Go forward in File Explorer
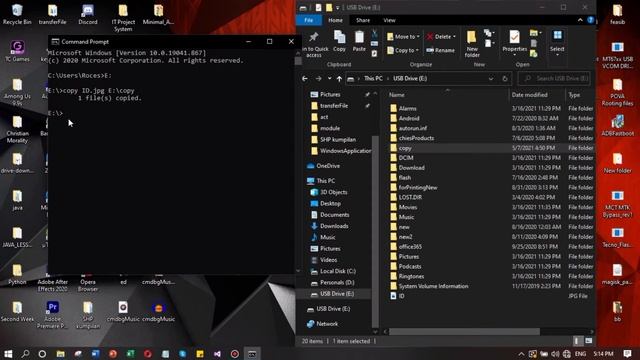Image resolution: width=640 pixels, height=360 pixels. [x=318, y=78]
